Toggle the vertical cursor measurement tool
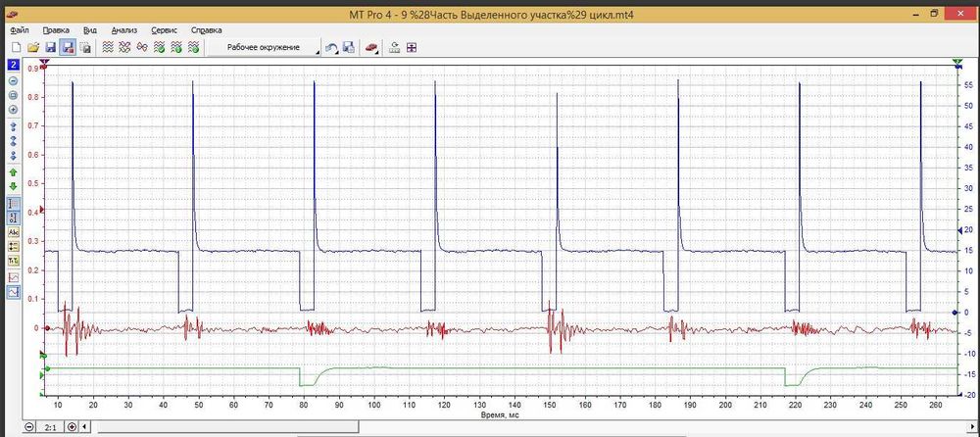Image resolution: width=980 pixels, height=437 pixels. point(14,203)
